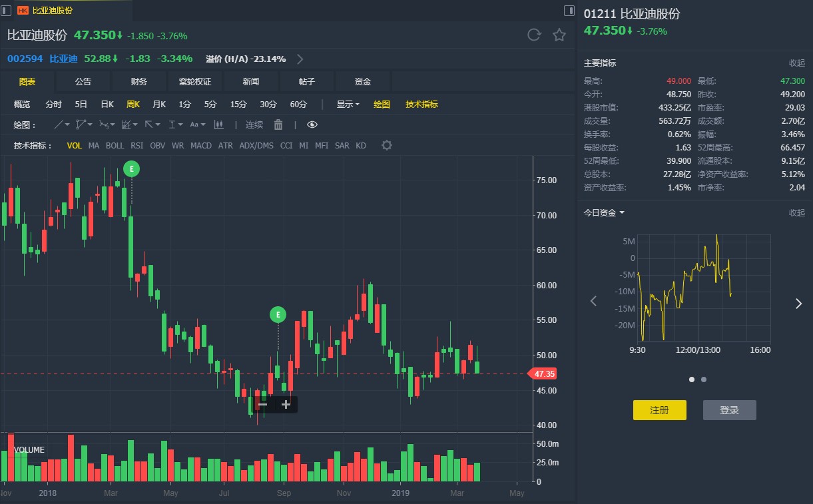Switch to the 财务 tab
Screen dimensions: 813x504
(x=139, y=81)
